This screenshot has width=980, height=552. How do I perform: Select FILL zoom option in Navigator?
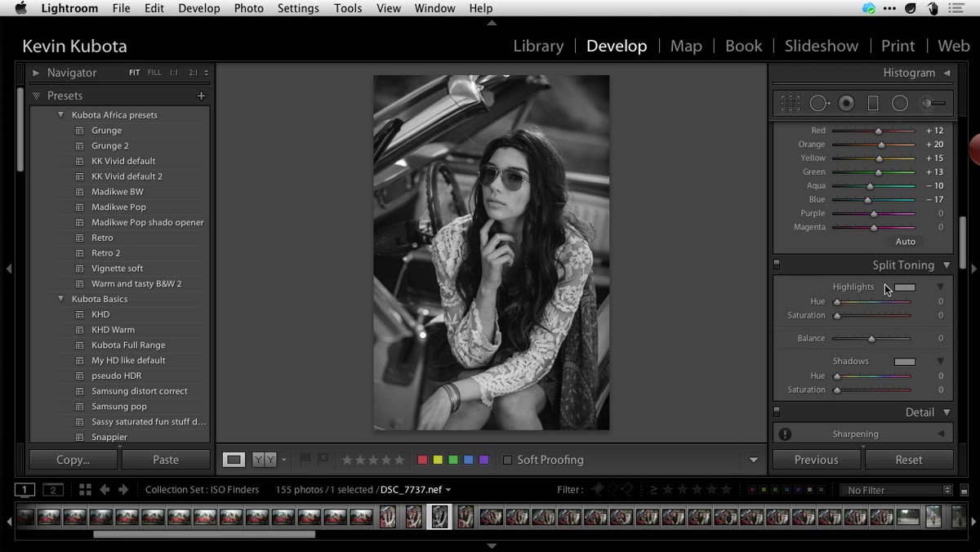click(154, 73)
